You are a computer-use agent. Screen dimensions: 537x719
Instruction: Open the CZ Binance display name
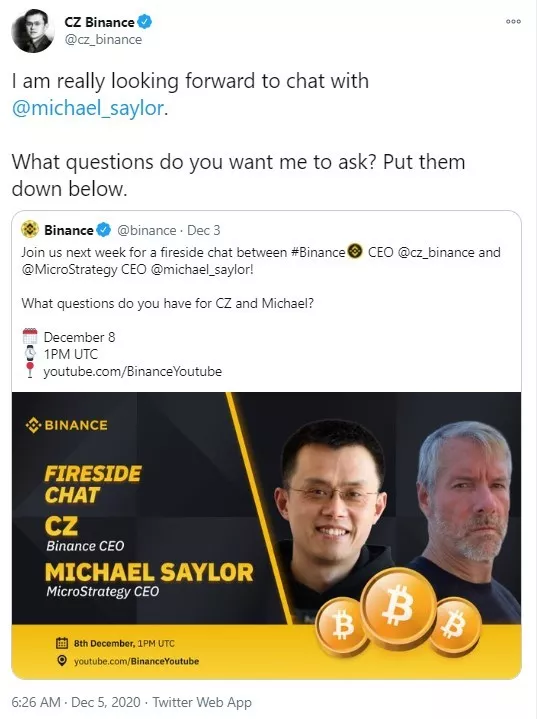[x=99, y=22]
